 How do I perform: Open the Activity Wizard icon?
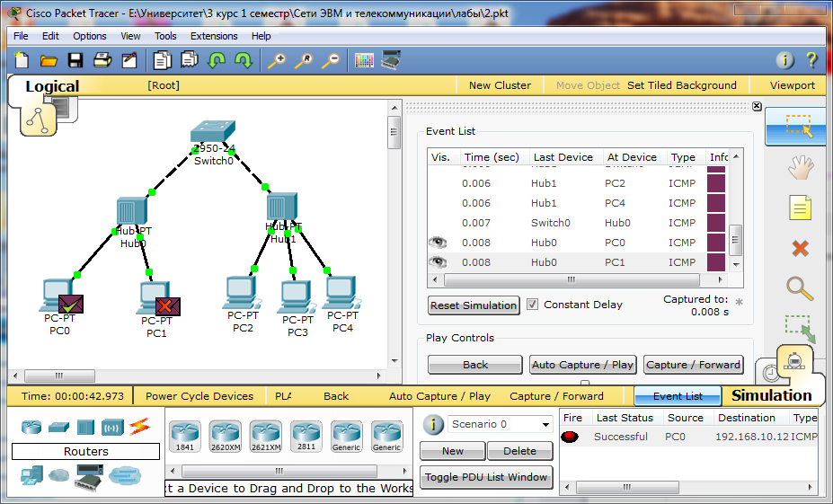point(129,60)
